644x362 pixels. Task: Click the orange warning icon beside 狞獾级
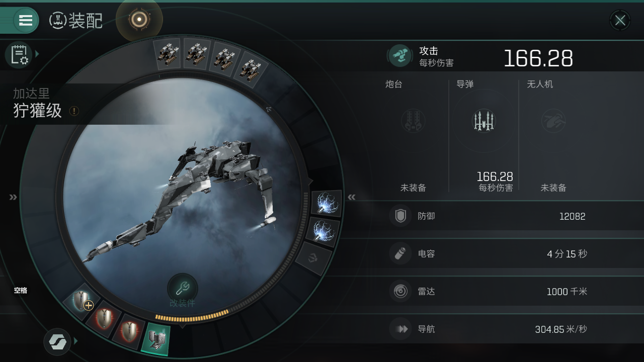74,111
